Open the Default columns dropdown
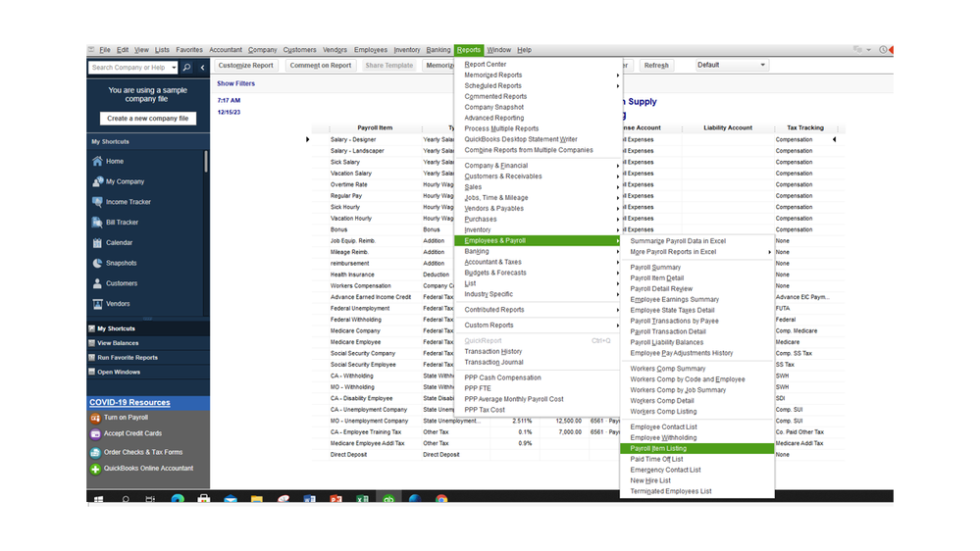The height and width of the screenshot is (551, 980). [731, 65]
